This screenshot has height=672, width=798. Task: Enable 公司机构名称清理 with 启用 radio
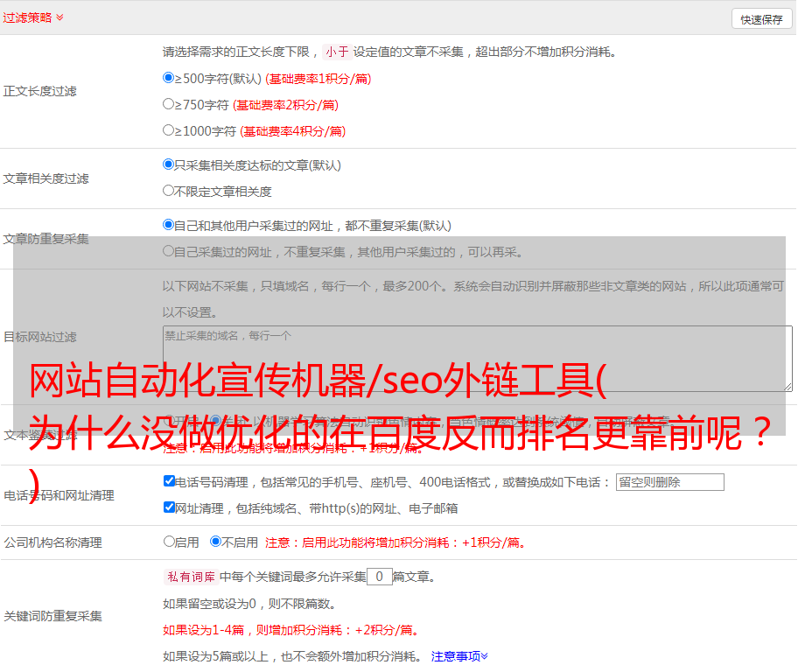tap(169, 542)
